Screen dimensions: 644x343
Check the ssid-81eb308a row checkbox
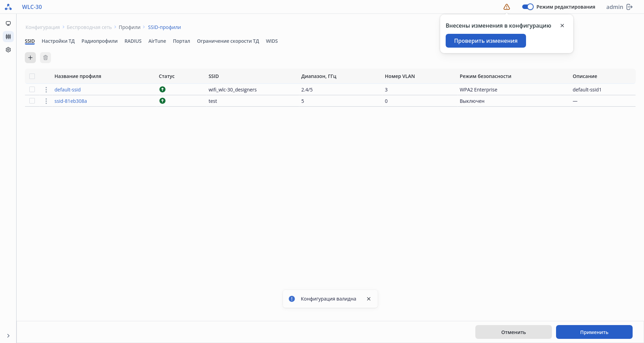click(x=32, y=101)
